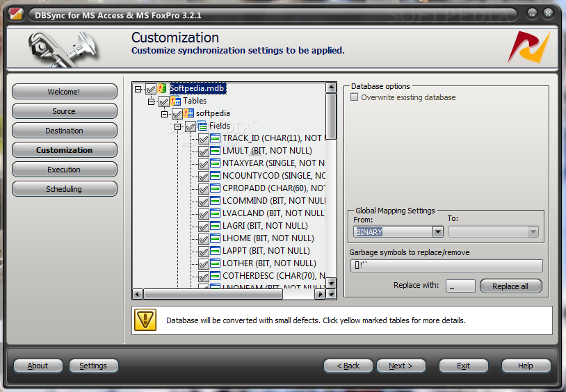Click the NCOUNTYCOD field icon
Screen dimensions: 566x392
pyautogui.click(x=215, y=176)
